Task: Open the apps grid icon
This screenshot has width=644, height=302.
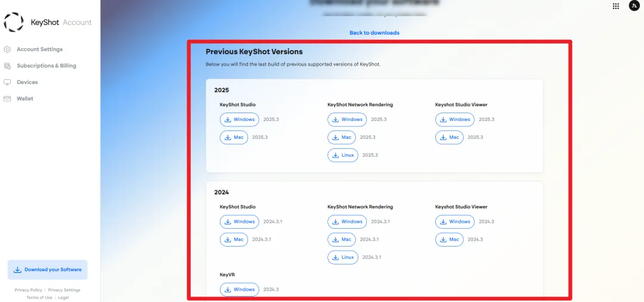Action: tap(615, 6)
